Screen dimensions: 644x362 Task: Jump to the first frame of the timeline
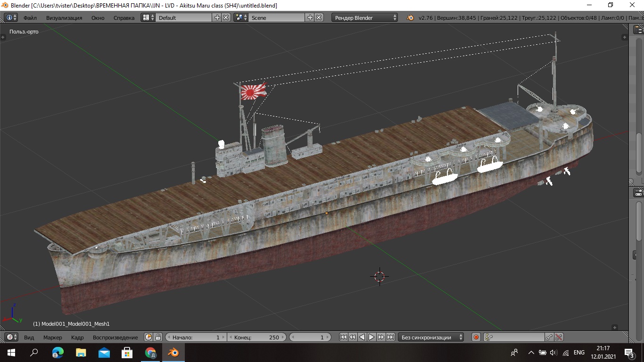tap(343, 337)
